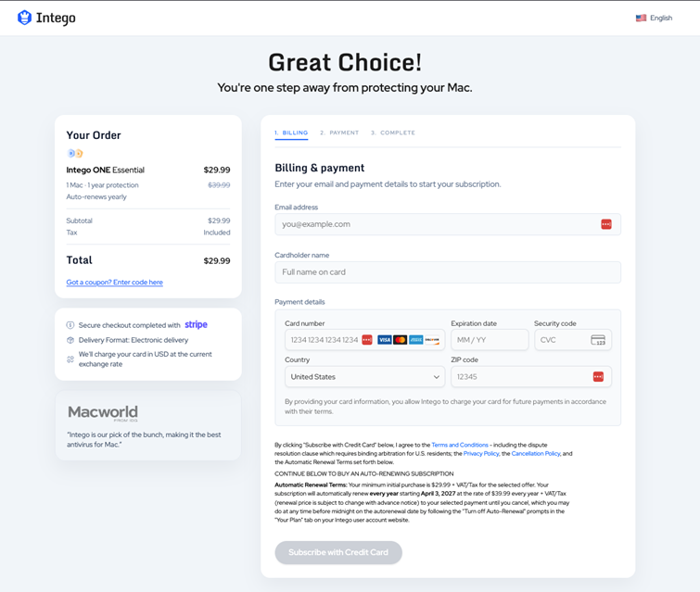
Task: Click the Stripe logo
Action: pos(196,325)
